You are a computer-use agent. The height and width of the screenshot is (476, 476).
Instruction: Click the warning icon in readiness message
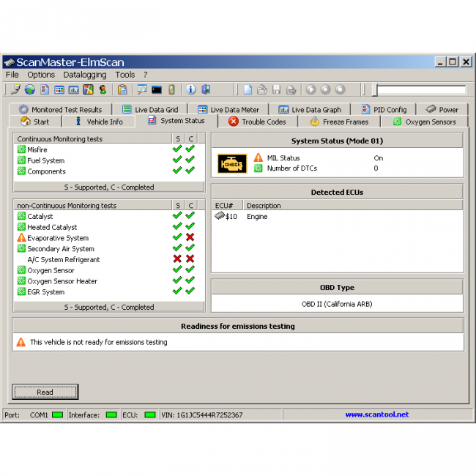pyautogui.click(x=21, y=342)
